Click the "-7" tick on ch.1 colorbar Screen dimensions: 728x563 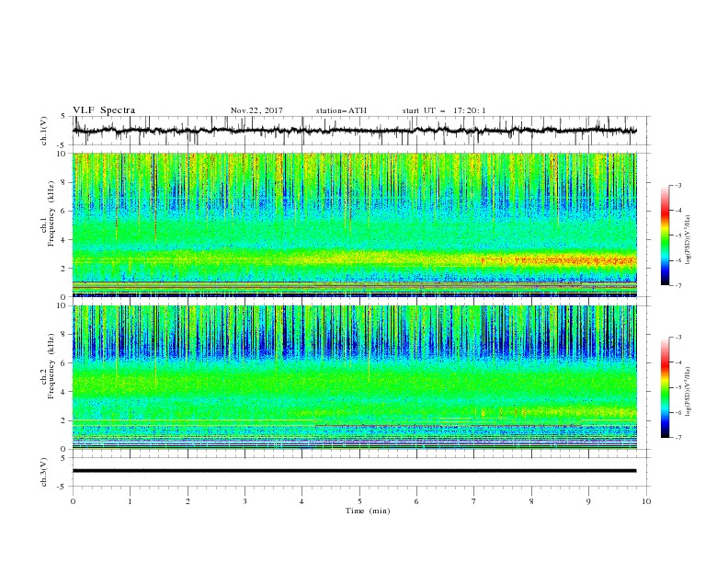678,285
